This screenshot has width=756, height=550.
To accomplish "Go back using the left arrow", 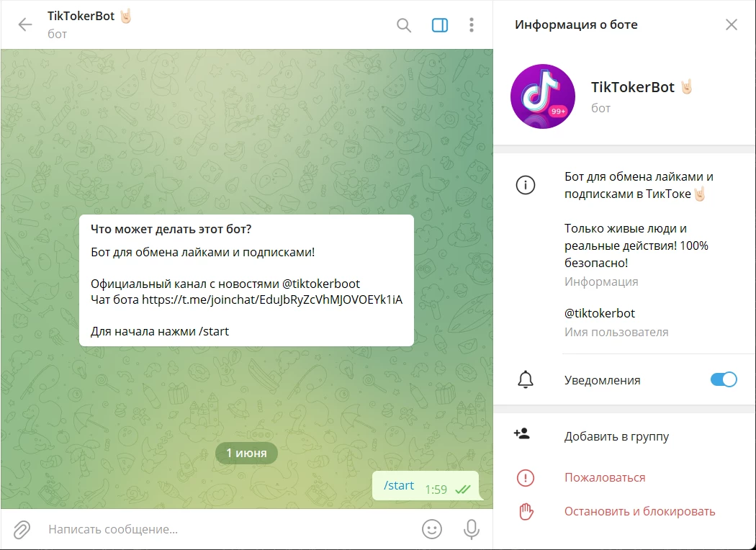I will pyautogui.click(x=25, y=24).
